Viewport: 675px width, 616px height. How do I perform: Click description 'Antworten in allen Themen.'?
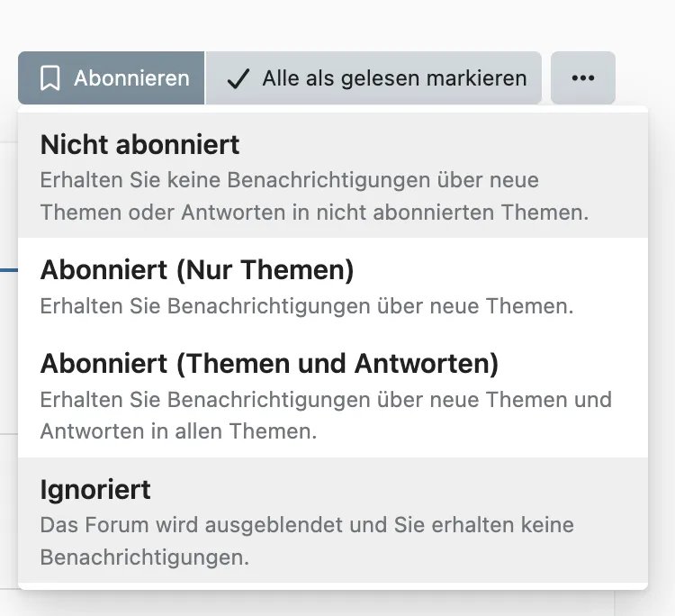(x=179, y=431)
